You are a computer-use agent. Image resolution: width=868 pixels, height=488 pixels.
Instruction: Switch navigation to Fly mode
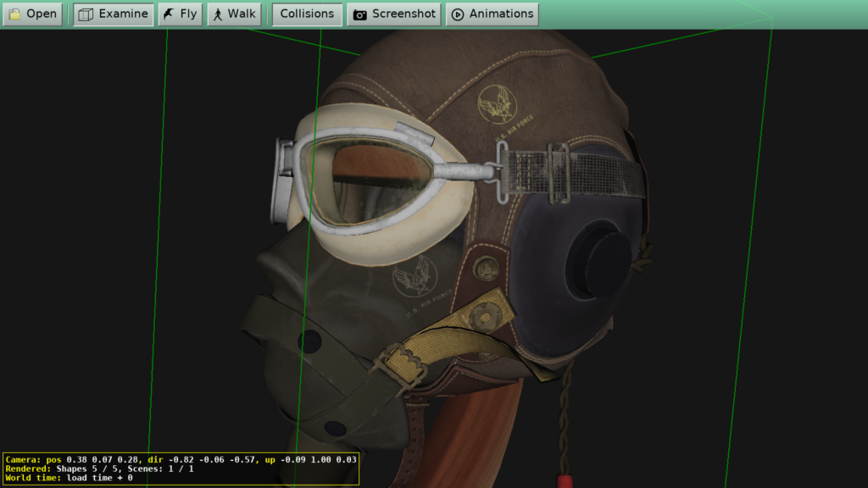click(x=180, y=14)
